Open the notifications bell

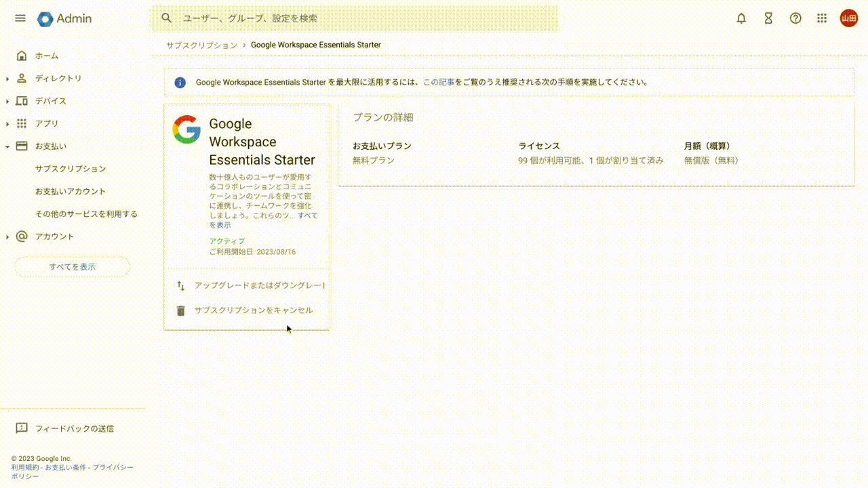741,18
